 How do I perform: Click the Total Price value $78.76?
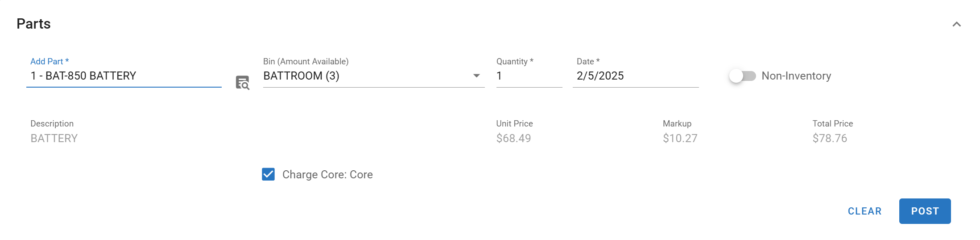point(829,139)
